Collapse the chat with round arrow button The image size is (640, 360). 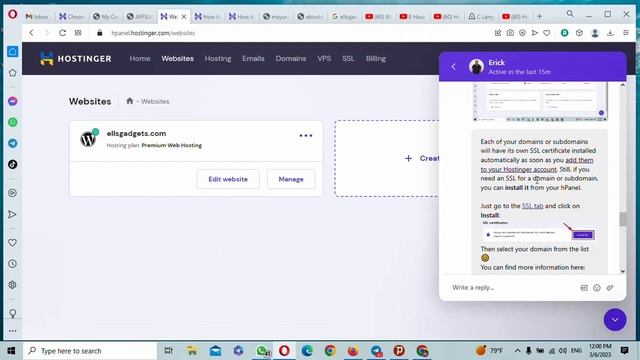click(615, 320)
